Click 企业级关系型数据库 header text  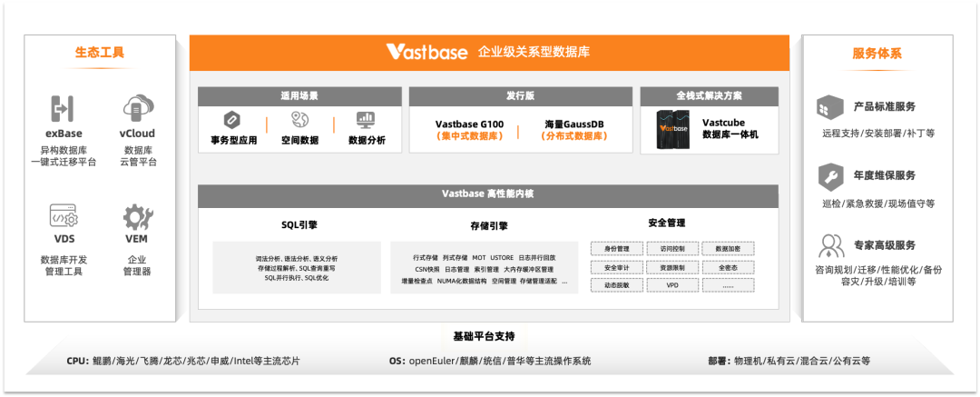(x=534, y=52)
